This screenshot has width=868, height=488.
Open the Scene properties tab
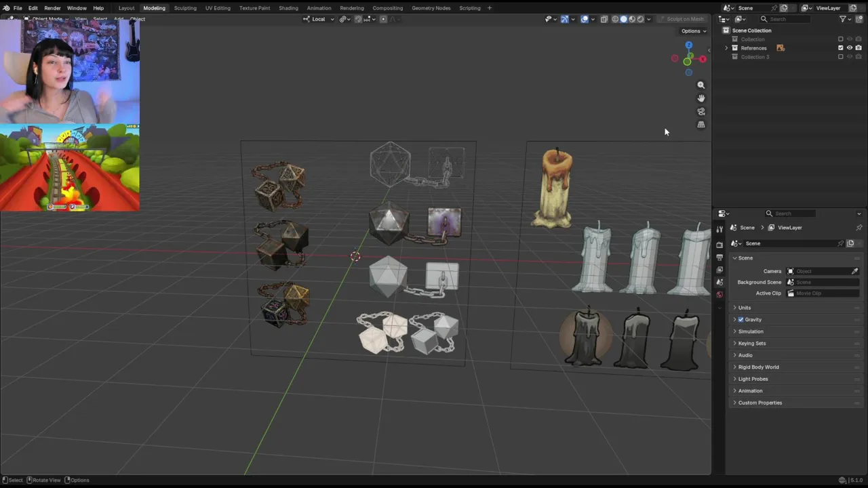click(719, 282)
